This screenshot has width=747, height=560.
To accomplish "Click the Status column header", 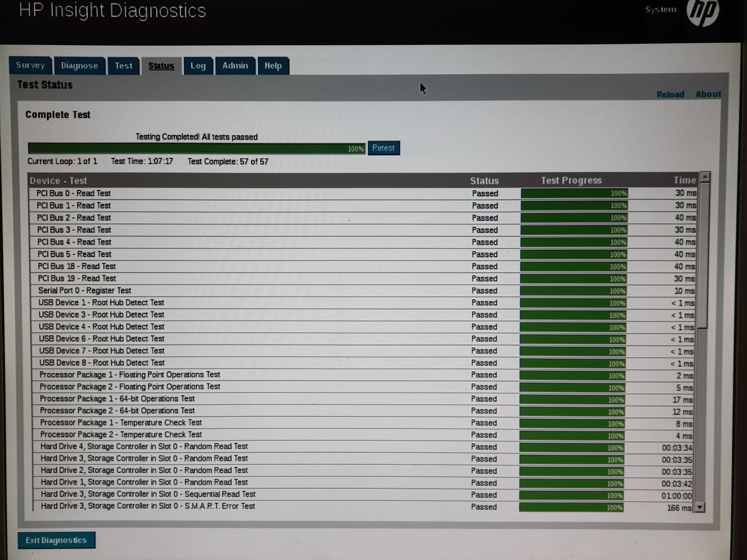I will (484, 181).
